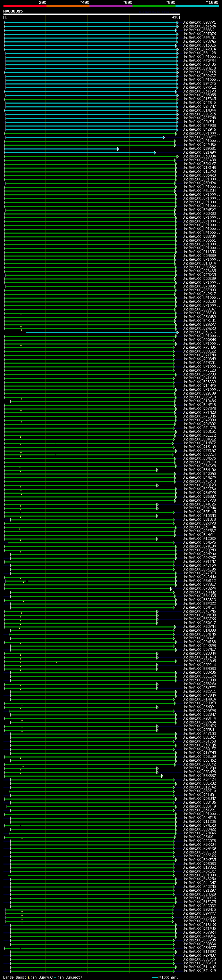The width and height of the screenshot is (222, 980).
Task: Click the short cyan bar for UniRef100_Q39581
Action: click(62, 149)
